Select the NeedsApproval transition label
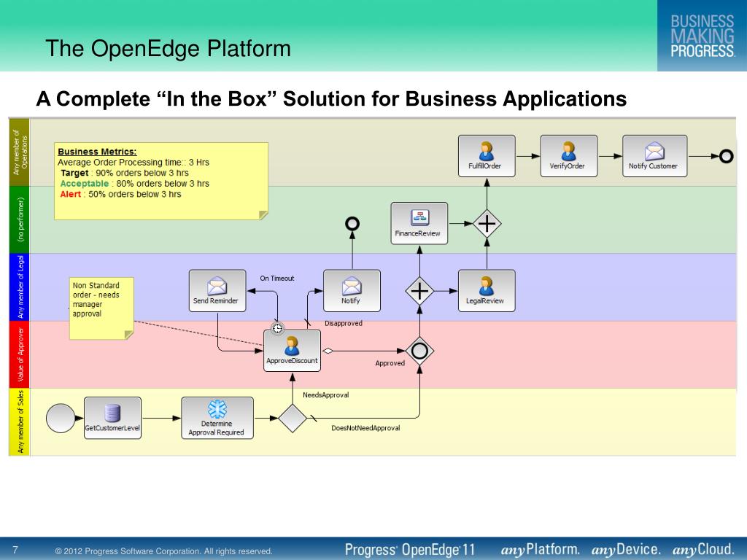Image resolution: width=747 pixels, height=560 pixels. [x=326, y=394]
